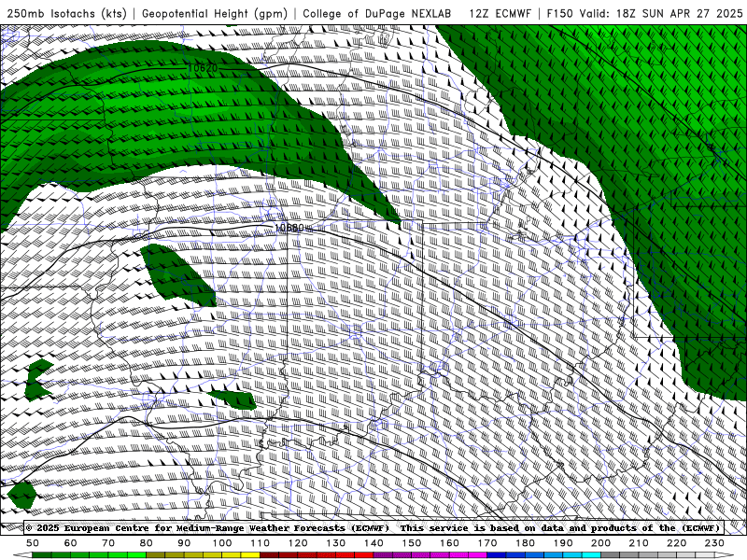Click the legend value 200
Screen dimensions: 747x560
[x=600, y=543]
